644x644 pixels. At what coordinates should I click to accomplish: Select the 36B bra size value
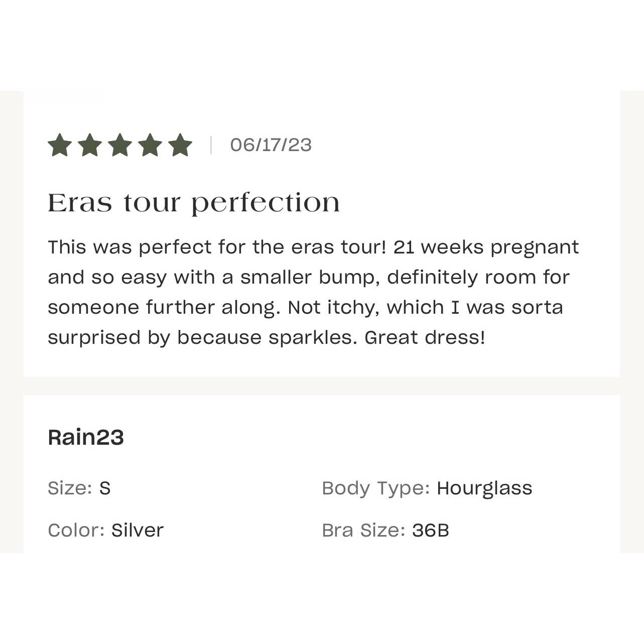431,530
